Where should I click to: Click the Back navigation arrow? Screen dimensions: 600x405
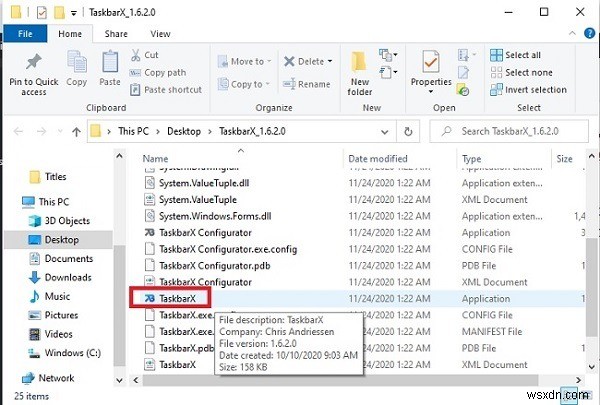[18, 132]
